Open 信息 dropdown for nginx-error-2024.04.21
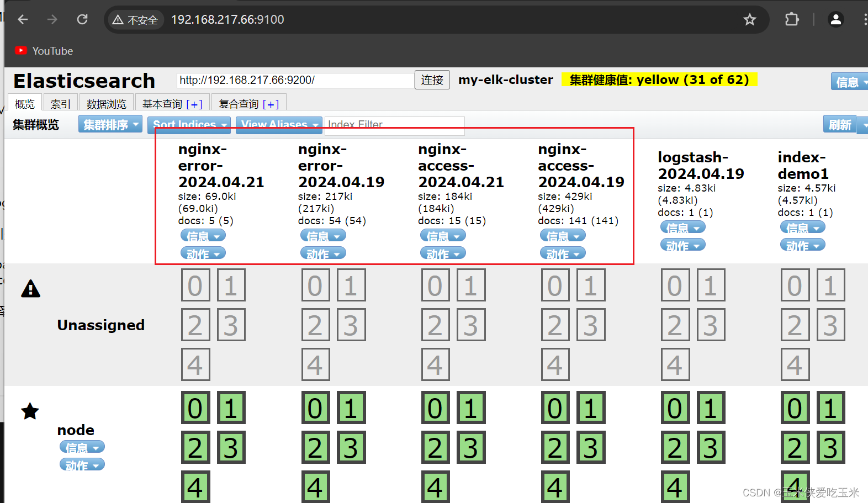Image resolution: width=868 pixels, height=503 pixels. (x=203, y=236)
